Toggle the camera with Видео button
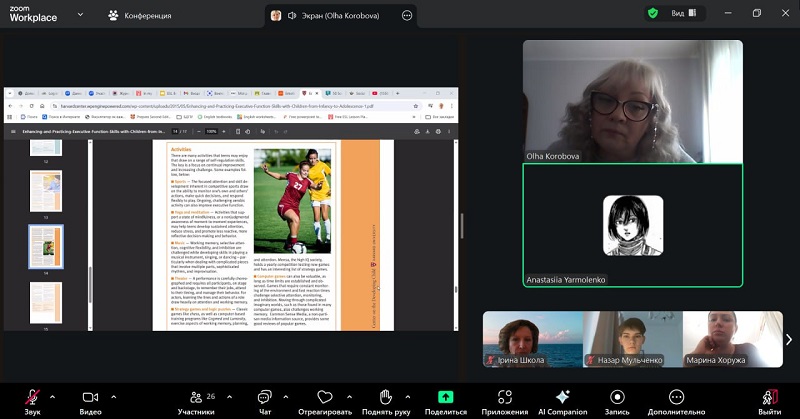 click(x=90, y=398)
